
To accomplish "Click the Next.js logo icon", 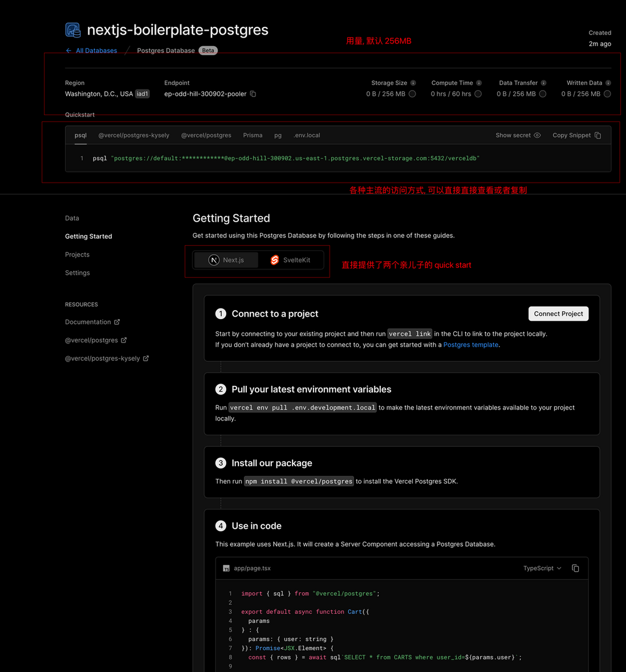I will [x=214, y=260].
